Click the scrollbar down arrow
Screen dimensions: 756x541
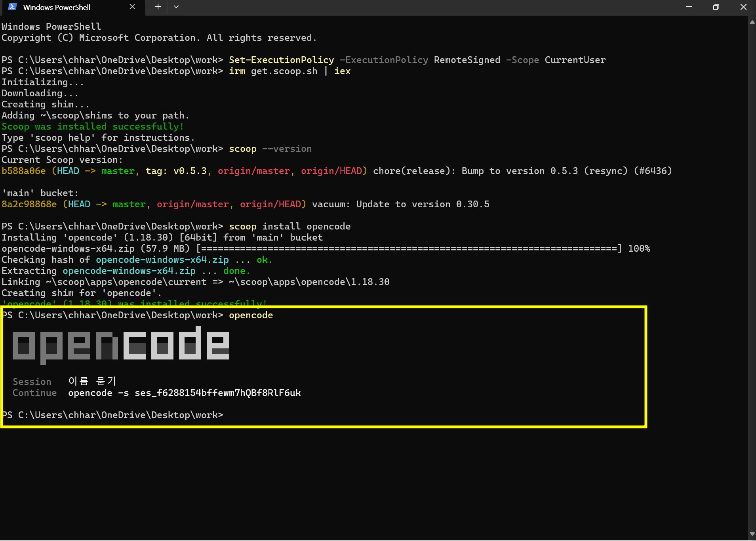[752, 534]
